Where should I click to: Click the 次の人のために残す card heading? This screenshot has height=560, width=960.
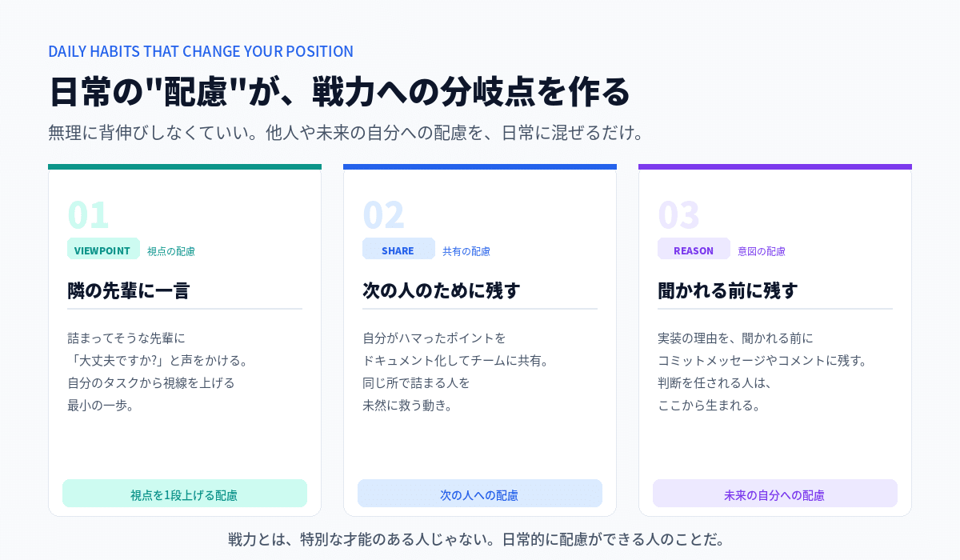pos(442,290)
